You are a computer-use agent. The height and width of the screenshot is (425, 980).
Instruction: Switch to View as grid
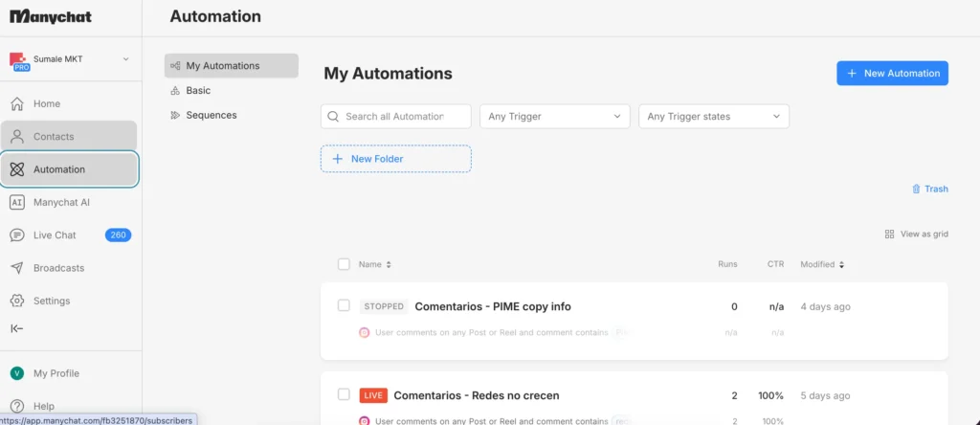pyautogui.click(x=917, y=235)
